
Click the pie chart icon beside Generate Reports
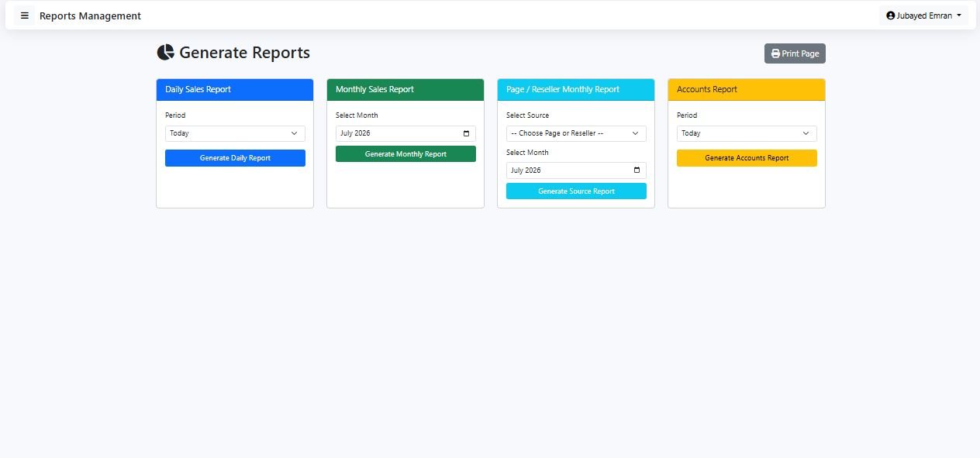tap(165, 53)
